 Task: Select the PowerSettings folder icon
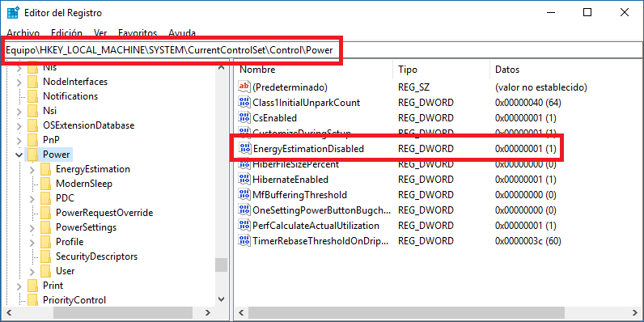(45, 227)
